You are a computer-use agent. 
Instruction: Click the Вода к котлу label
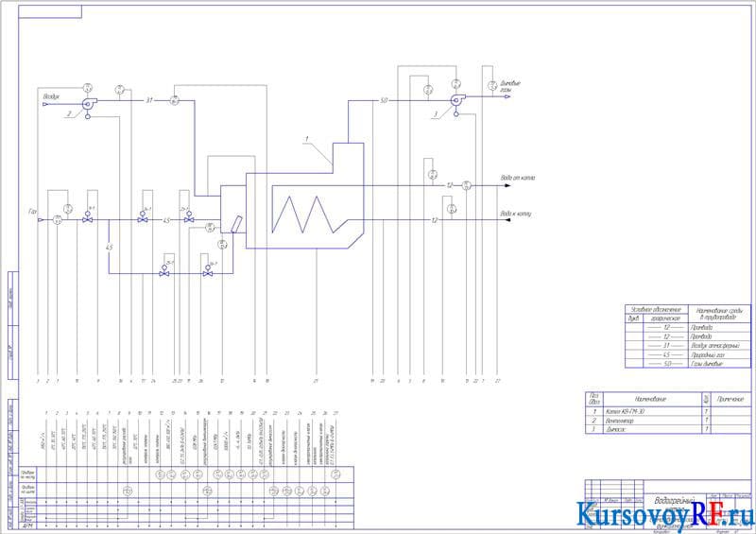(516, 214)
